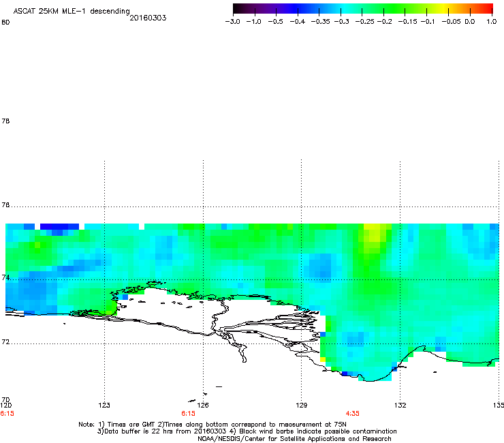Click the color scale label '-0.05'
504x443 pixels.
[451, 22]
